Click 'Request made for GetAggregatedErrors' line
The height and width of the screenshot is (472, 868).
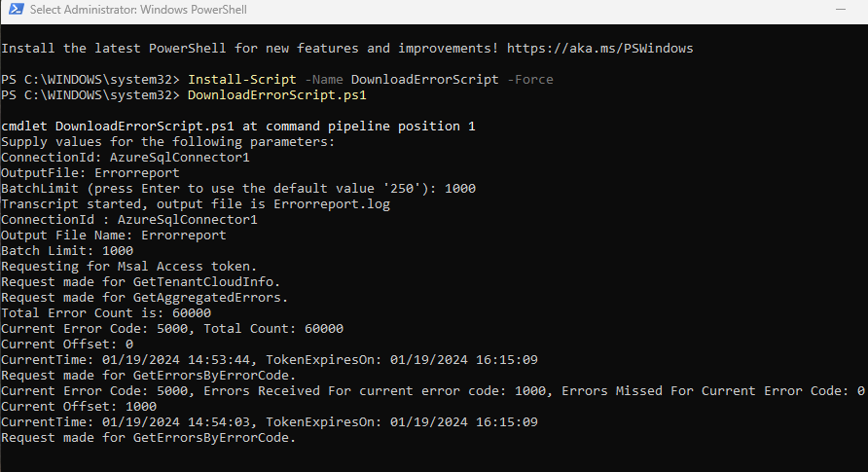(x=144, y=297)
